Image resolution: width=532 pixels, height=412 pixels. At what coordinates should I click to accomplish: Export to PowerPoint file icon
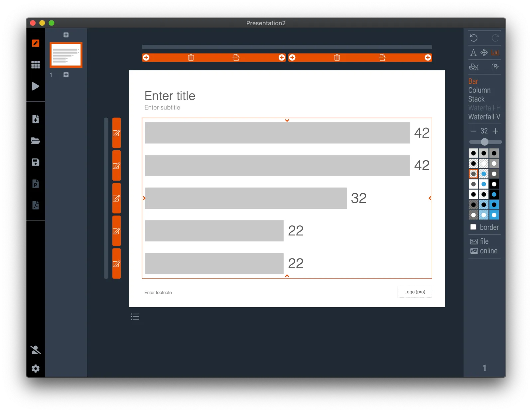tap(36, 184)
